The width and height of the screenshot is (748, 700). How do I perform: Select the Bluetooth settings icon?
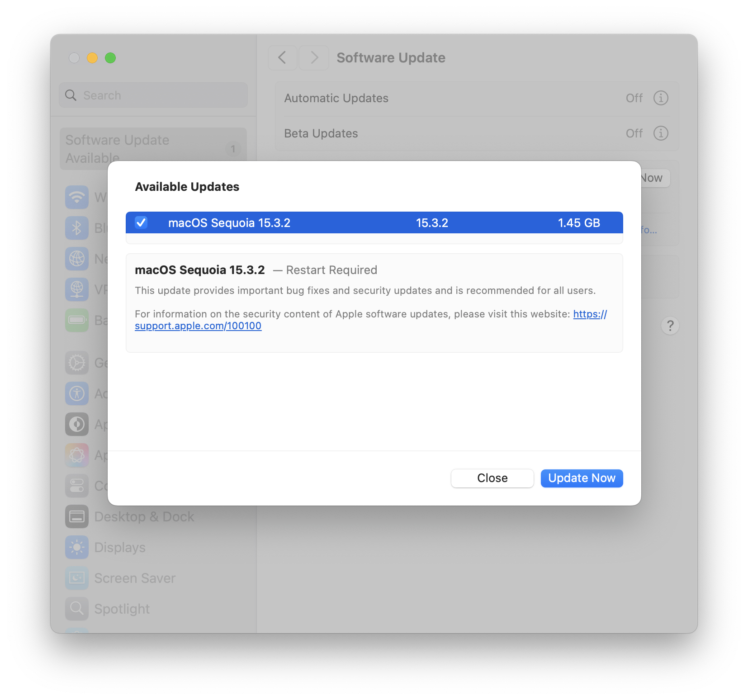[77, 228]
